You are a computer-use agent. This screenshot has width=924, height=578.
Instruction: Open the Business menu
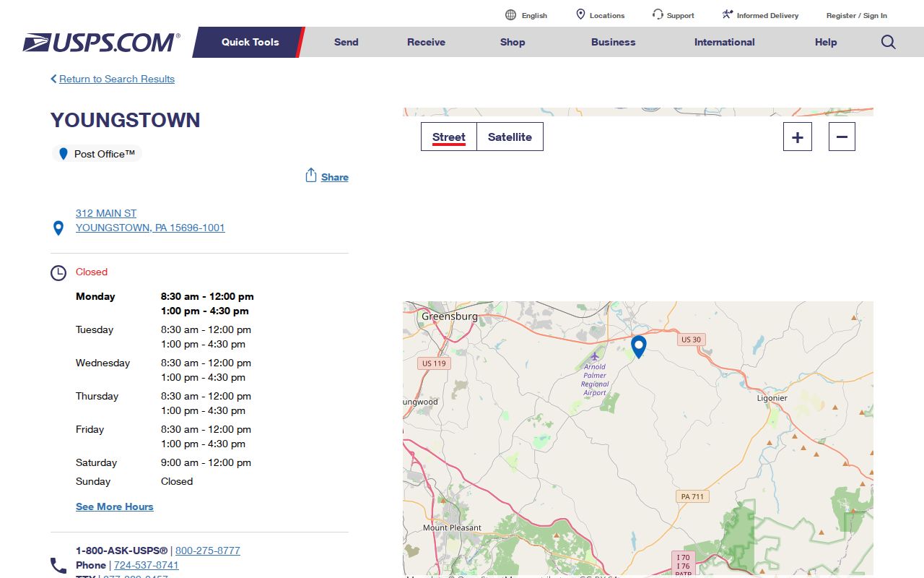point(614,42)
